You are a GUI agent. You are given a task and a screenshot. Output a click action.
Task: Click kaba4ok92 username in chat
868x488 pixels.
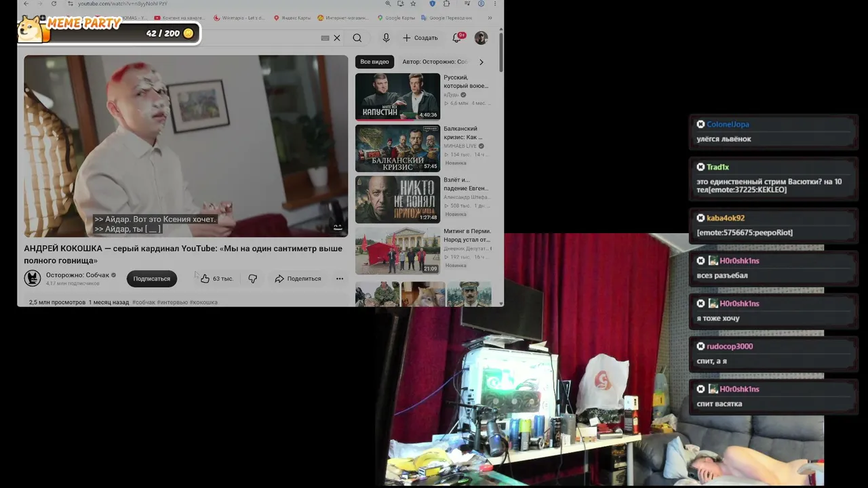726,218
